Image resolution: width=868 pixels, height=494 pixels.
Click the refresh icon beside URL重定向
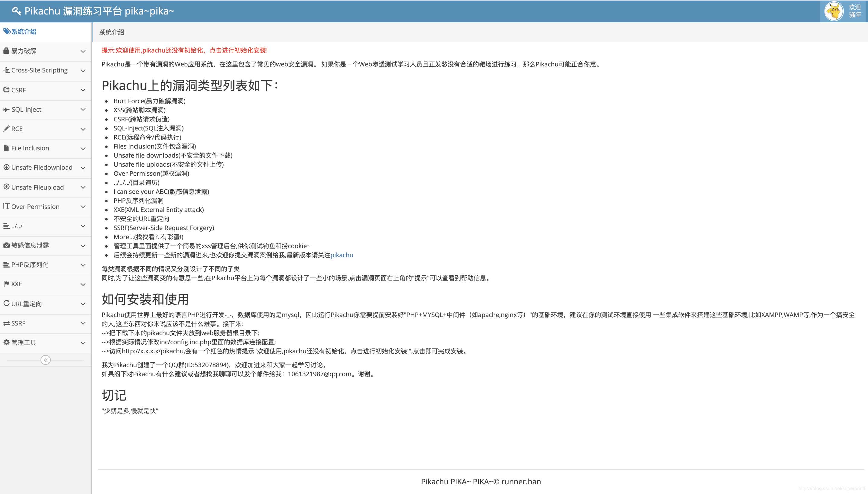(6, 303)
